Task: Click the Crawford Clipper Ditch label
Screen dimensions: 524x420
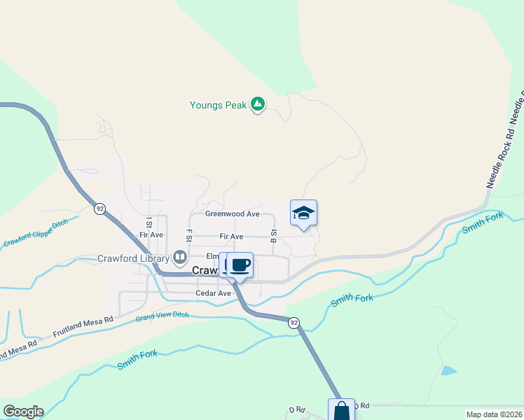Action: tap(36, 232)
